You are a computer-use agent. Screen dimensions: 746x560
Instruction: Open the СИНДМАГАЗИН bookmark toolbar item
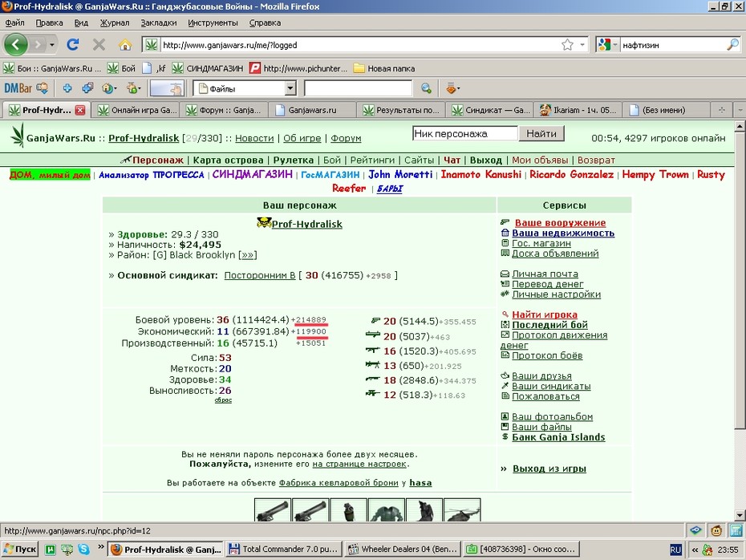click(x=208, y=68)
